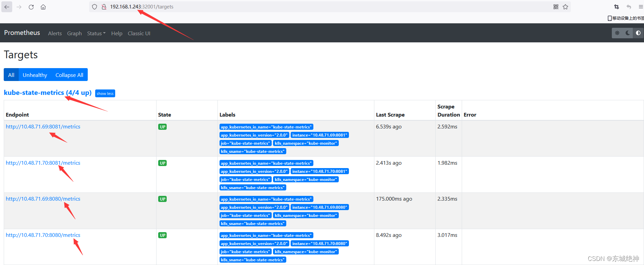Screen dimensions: 644x265
Task: Click scrape duration 1.982ms
Action: tap(447, 163)
